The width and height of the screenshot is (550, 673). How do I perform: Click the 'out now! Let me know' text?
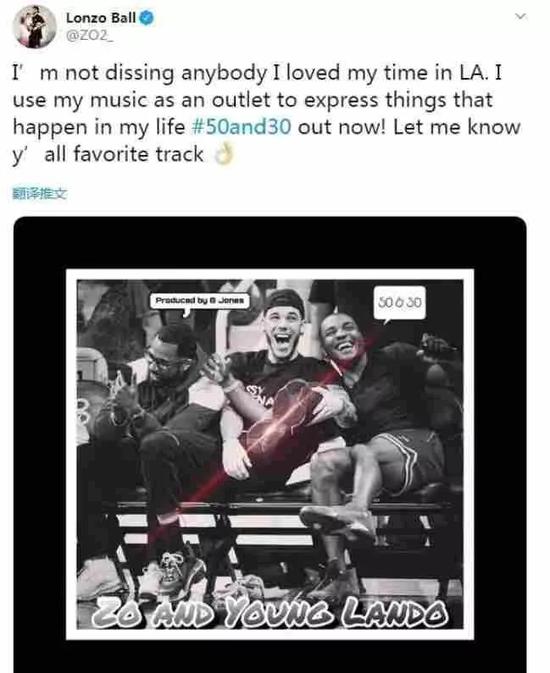(409, 127)
